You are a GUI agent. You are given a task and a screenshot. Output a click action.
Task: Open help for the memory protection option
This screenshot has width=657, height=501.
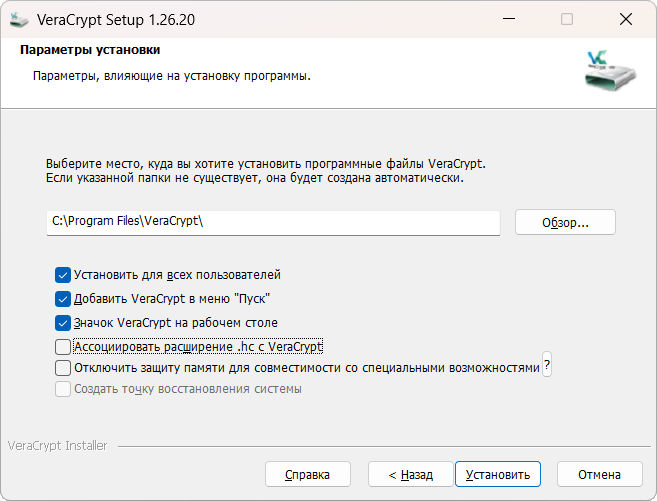tap(547, 367)
